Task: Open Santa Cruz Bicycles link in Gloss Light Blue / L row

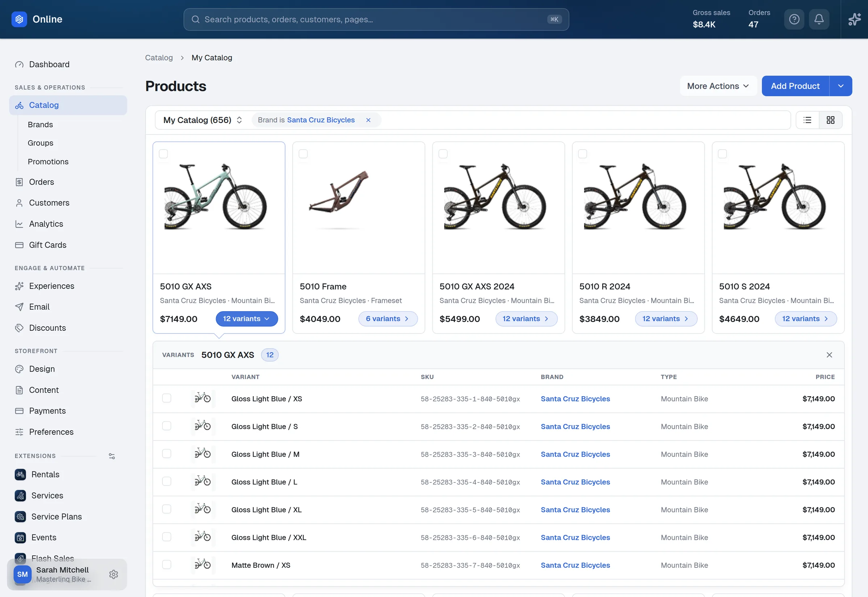Action: click(x=575, y=482)
